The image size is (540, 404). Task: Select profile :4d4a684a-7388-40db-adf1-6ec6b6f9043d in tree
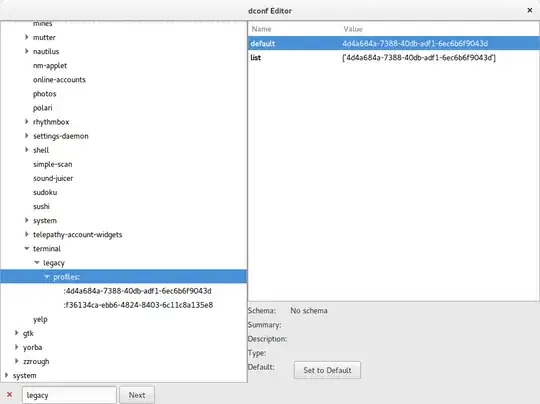(x=137, y=291)
